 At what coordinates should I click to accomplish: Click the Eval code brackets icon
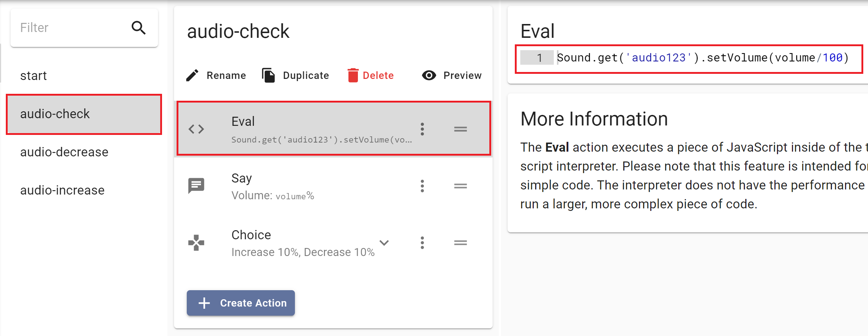[x=196, y=129]
